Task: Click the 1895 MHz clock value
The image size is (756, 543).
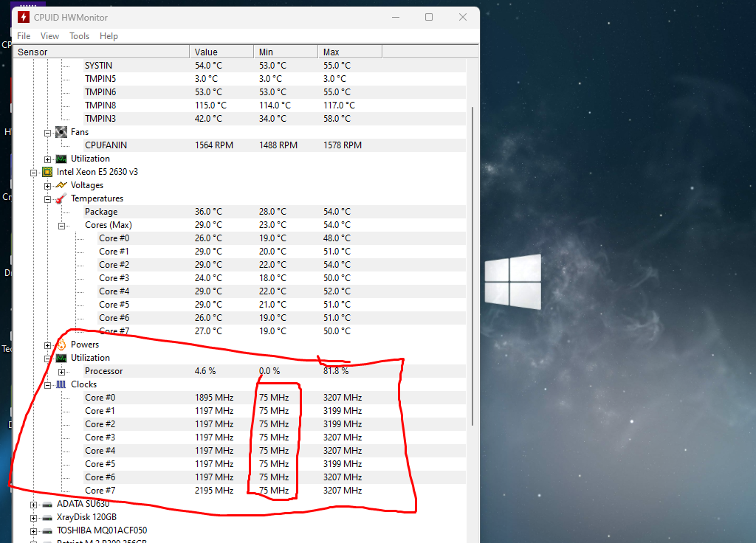Action: (214, 398)
